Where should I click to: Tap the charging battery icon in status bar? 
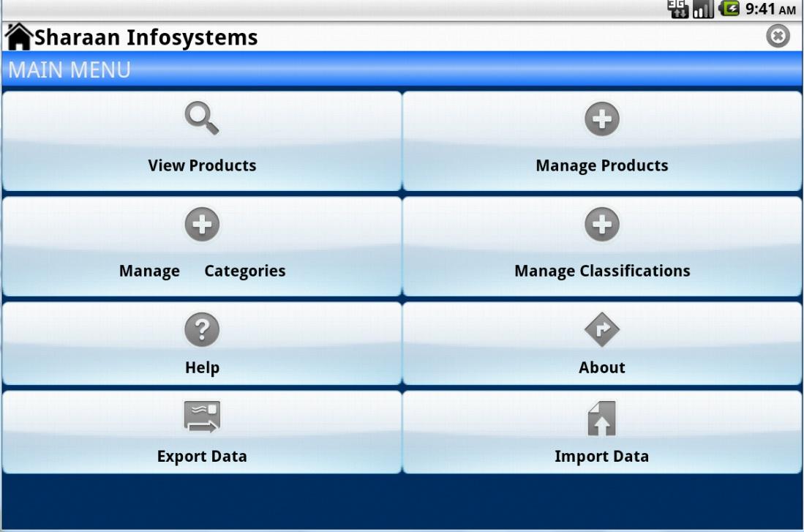click(x=729, y=8)
